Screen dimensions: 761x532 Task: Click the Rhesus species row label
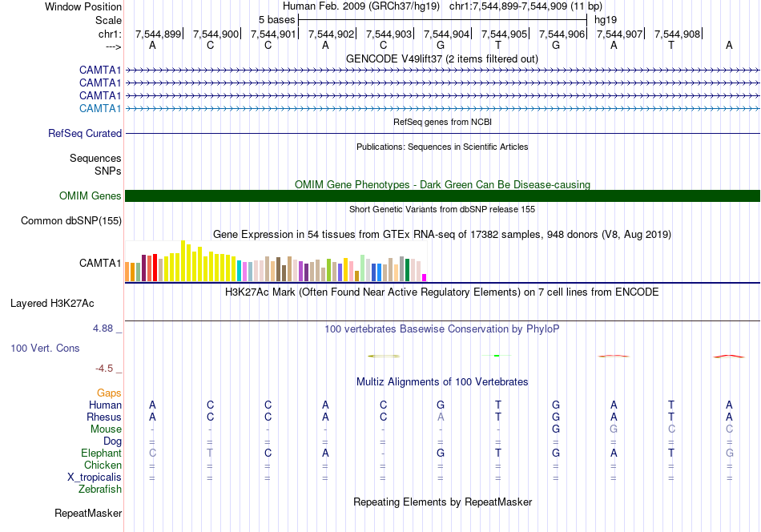(104, 417)
